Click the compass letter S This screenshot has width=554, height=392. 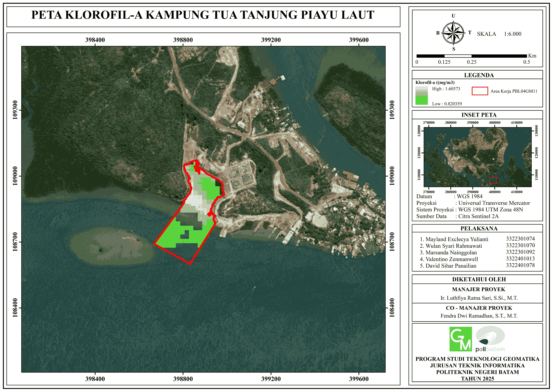click(x=454, y=49)
